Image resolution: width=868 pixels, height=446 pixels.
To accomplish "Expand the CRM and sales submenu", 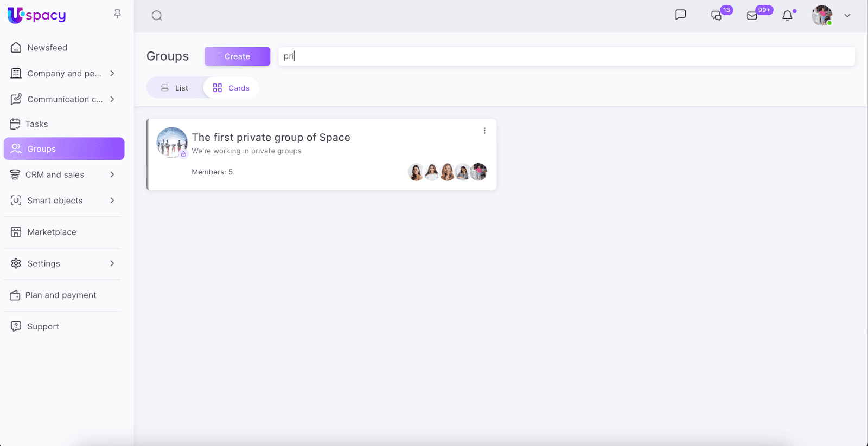I will coord(112,174).
